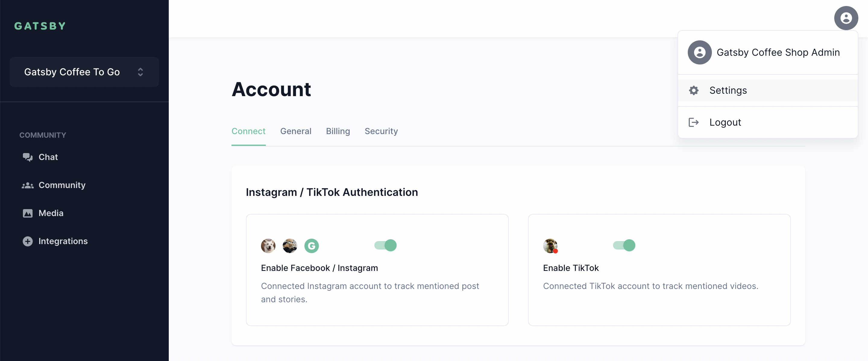Click the Settings gear icon

[x=694, y=90]
